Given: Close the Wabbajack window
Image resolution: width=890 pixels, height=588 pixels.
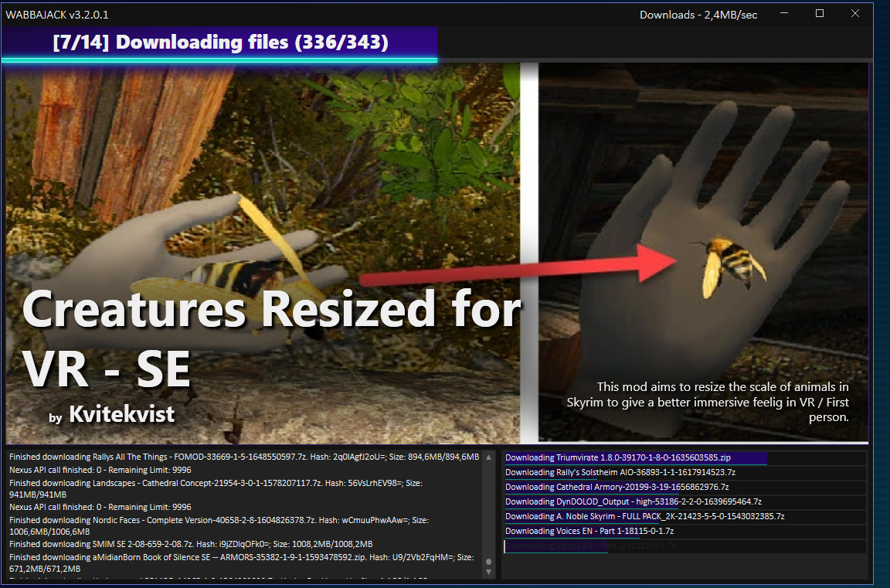Looking at the screenshot, I should 854,14.
